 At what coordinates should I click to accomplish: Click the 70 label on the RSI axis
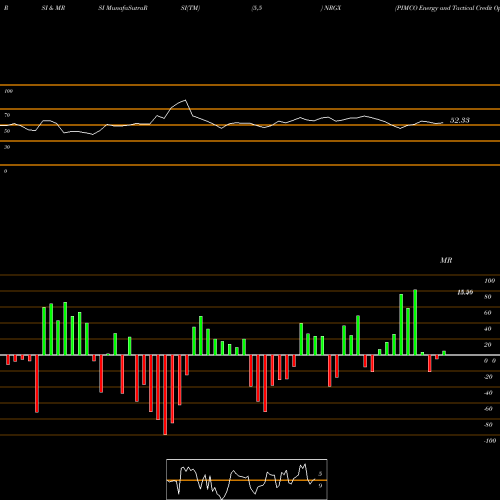pos(7,115)
